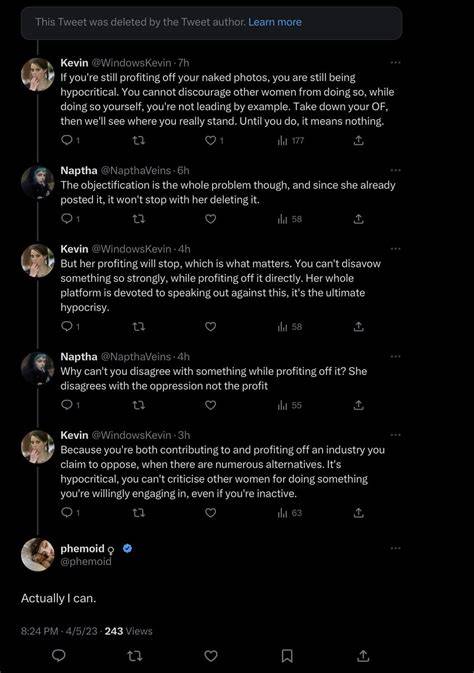The width and height of the screenshot is (474, 673).
Task: View analytics on Kevin's 3h tweet showing 63
Action: [290, 513]
